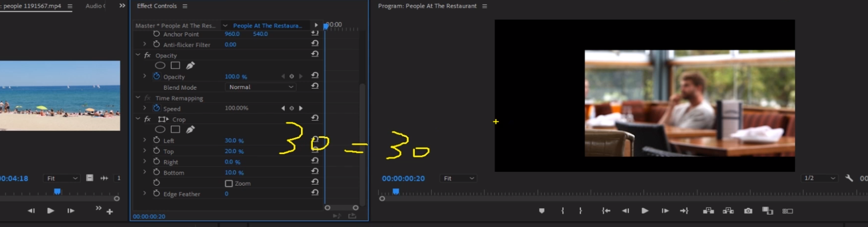868x227 pixels.
Task: Open Source monitor button editor plus
Action: point(110,212)
